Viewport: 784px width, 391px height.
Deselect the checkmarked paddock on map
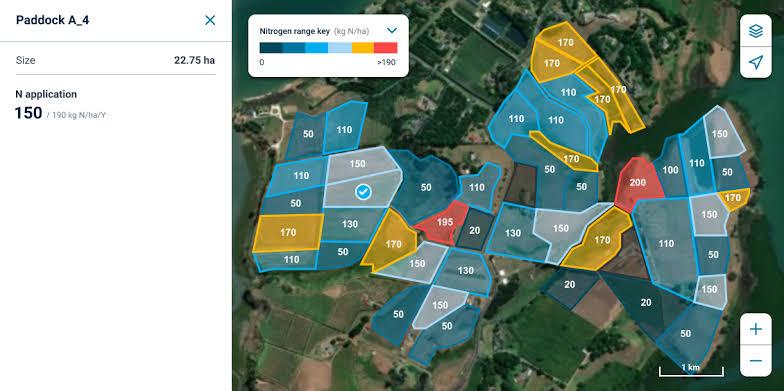pyautogui.click(x=363, y=192)
